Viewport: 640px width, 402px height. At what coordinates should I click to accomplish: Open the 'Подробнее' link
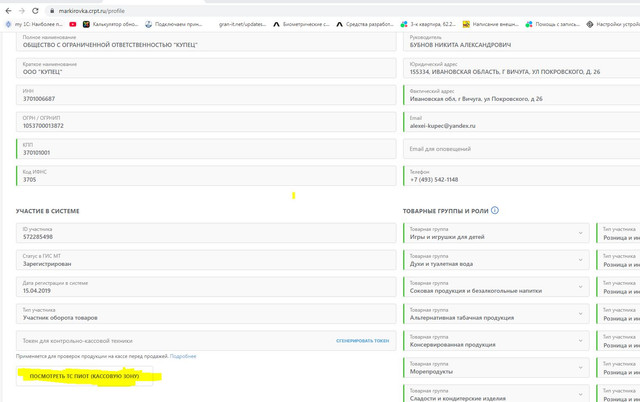point(183,356)
